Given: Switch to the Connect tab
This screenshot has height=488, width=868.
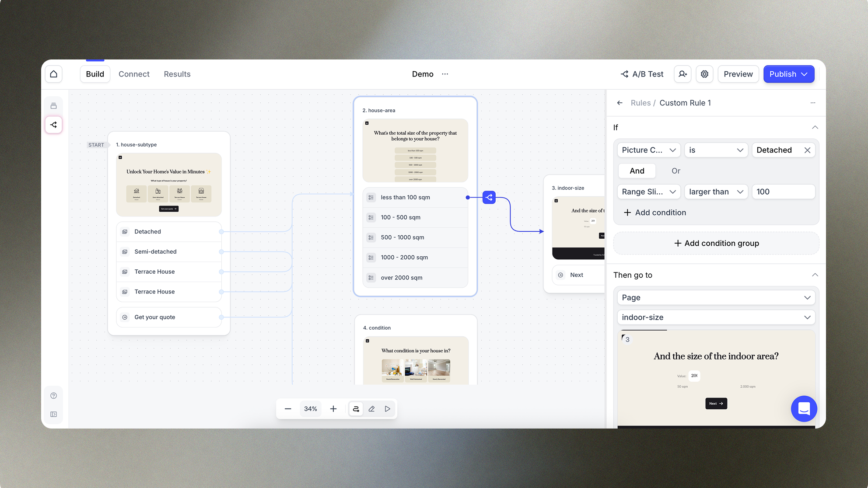Looking at the screenshot, I should point(134,74).
